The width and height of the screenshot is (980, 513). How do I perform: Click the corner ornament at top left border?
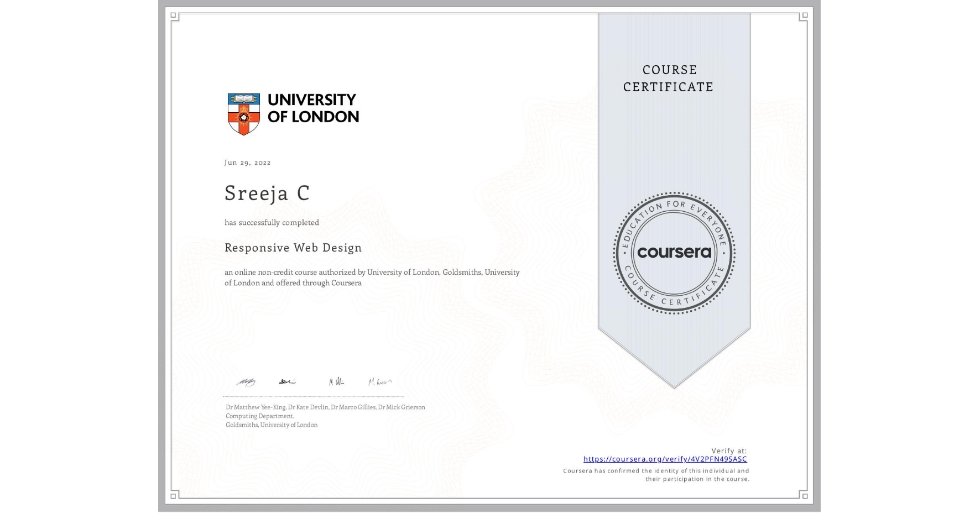click(173, 14)
